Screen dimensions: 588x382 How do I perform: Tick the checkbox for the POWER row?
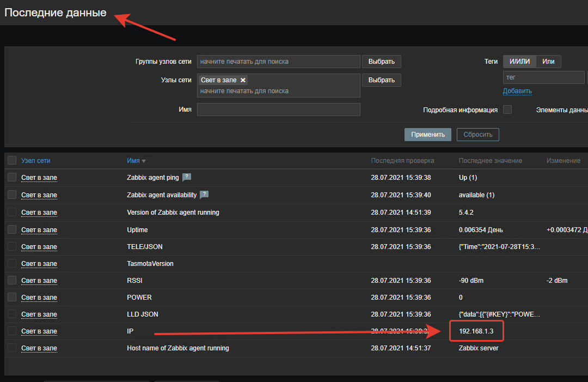pyautogui.click(x=12, y=298)
